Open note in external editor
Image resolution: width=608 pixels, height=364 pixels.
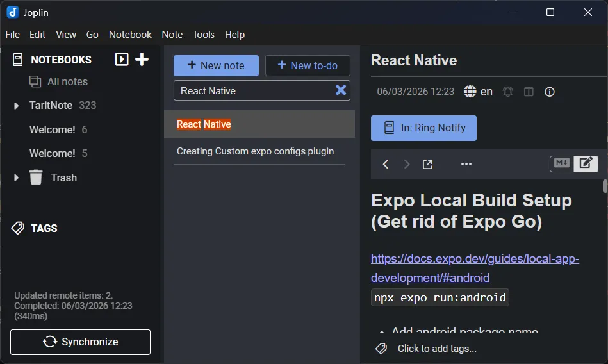[427, 164]
